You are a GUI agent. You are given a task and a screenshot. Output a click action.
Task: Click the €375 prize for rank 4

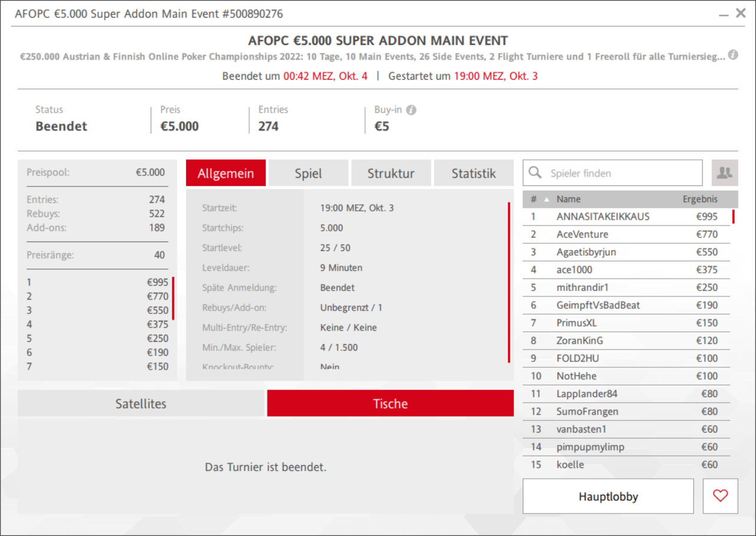158,324
